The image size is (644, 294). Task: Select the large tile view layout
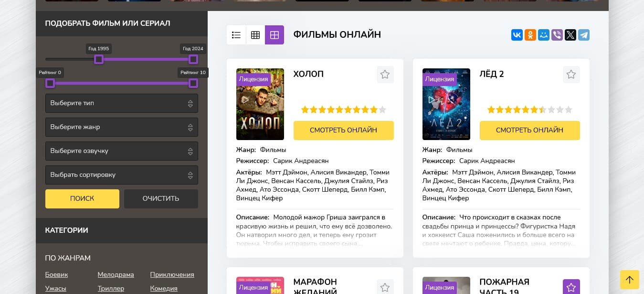click(x=274, y=35)
